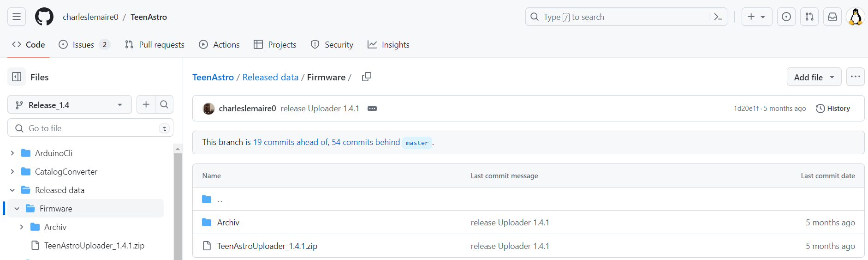
Task: Open the create-new dropdown arrow
Action: [x=763, y=17]
